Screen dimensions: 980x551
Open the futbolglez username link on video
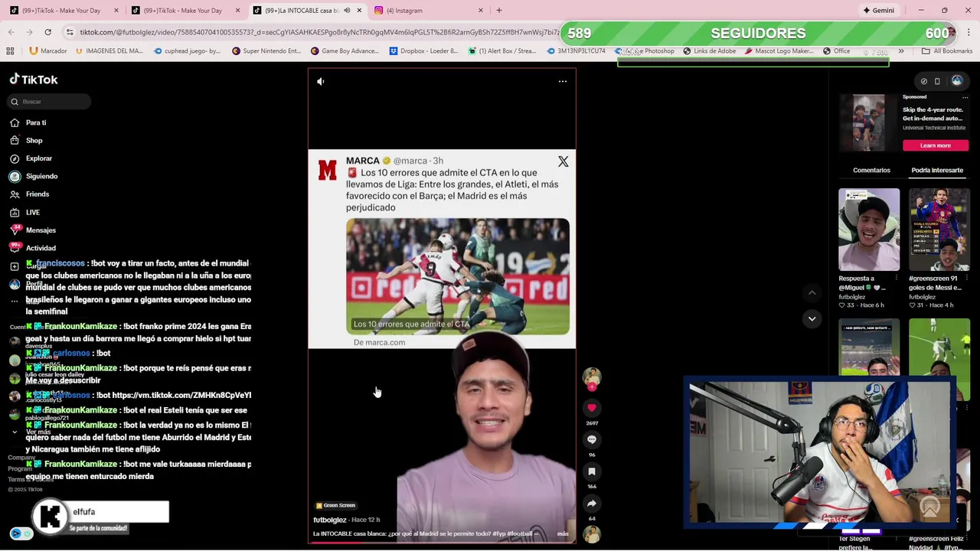click(330, 520)
